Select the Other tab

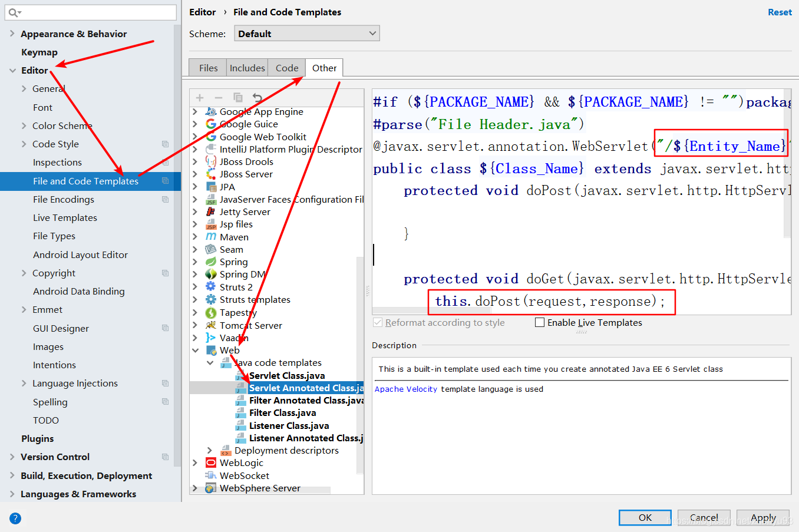tap(324, 68)
